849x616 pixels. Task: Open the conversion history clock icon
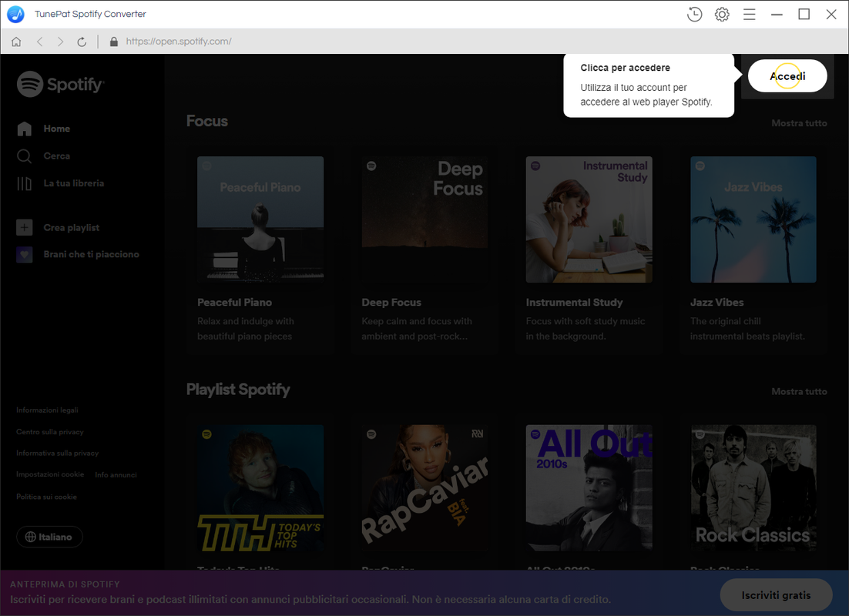[x=694, y=14]
